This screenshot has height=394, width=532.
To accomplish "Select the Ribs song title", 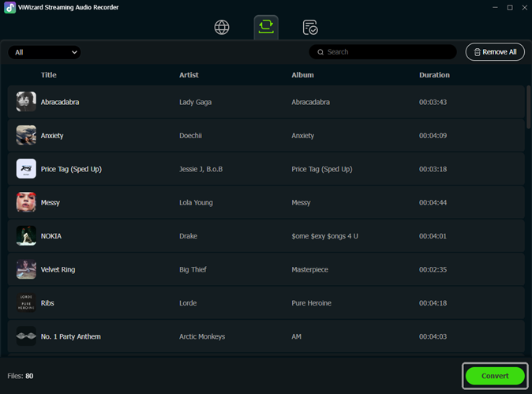I will (47, 303).
